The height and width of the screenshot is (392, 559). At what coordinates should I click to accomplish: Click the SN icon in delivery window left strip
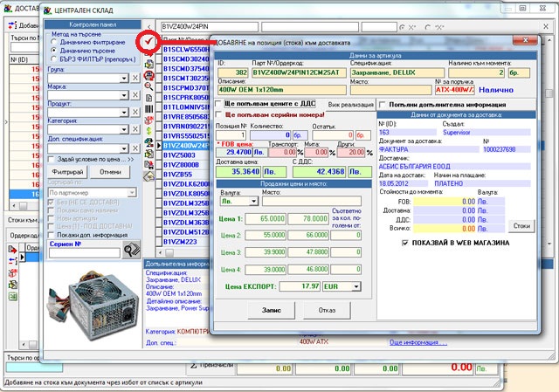coord(12,273)
